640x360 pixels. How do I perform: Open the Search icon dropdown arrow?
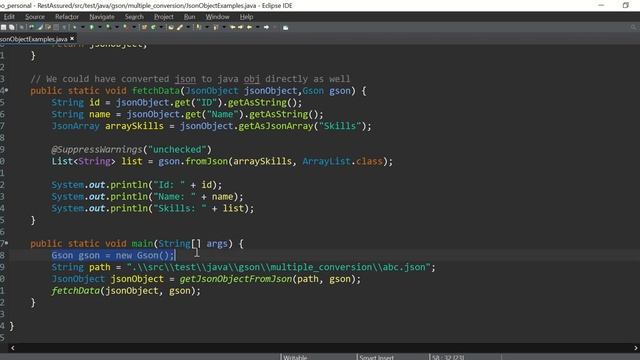pyautogui.click(x=188, y=27)
